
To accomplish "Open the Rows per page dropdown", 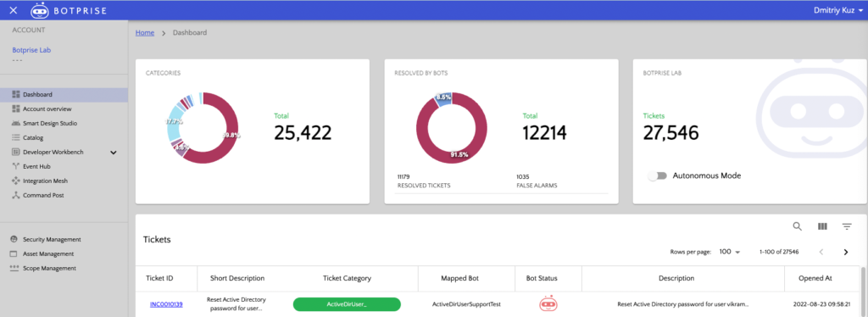I will pyautogui.click(x=730, y=252).
